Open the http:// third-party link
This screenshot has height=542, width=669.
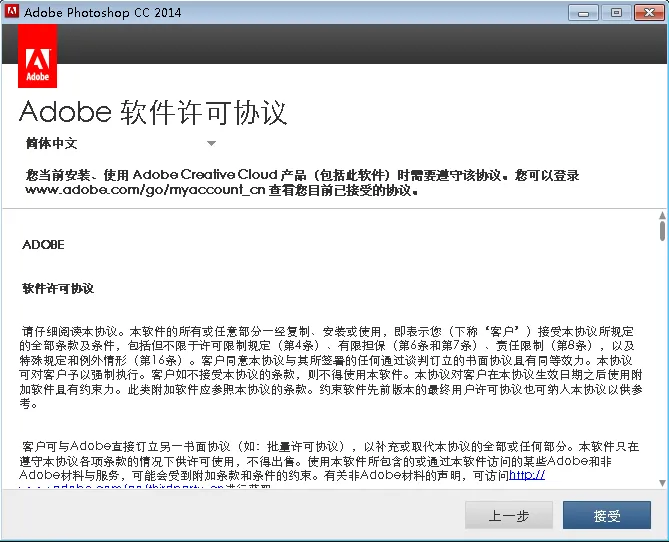click(527, 475)
